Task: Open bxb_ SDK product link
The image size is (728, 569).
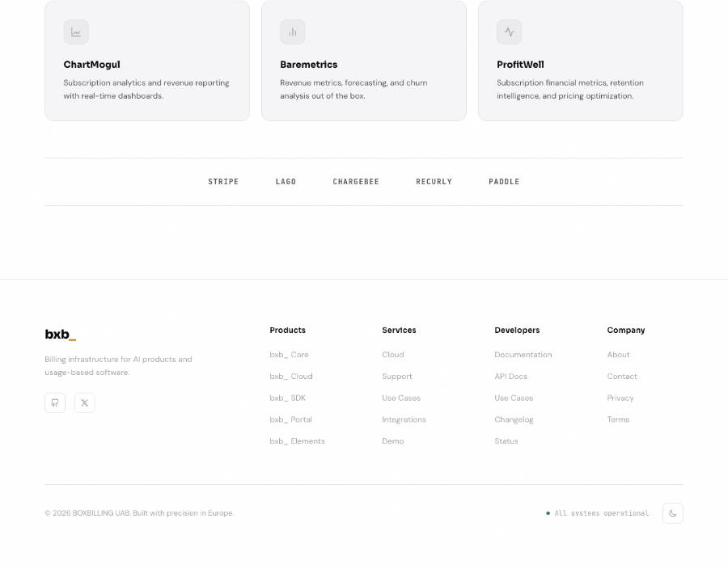Action: coord(288,398)
